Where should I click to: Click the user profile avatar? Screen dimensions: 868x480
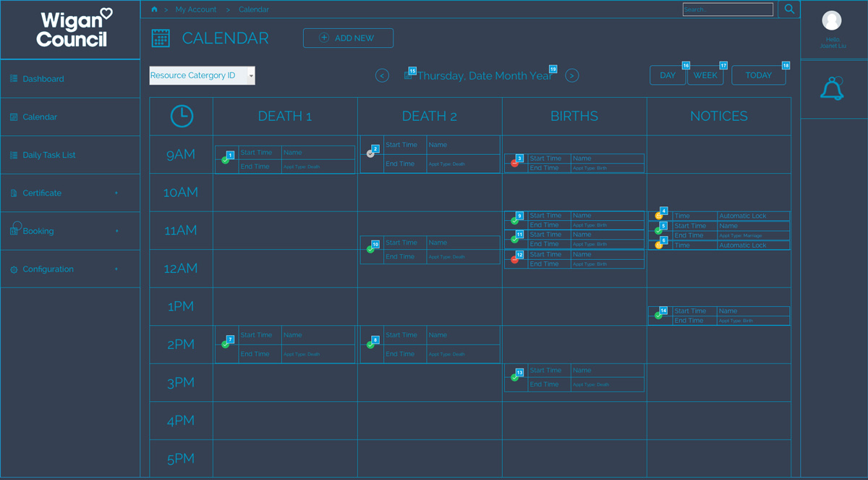(x=831, y=20)
